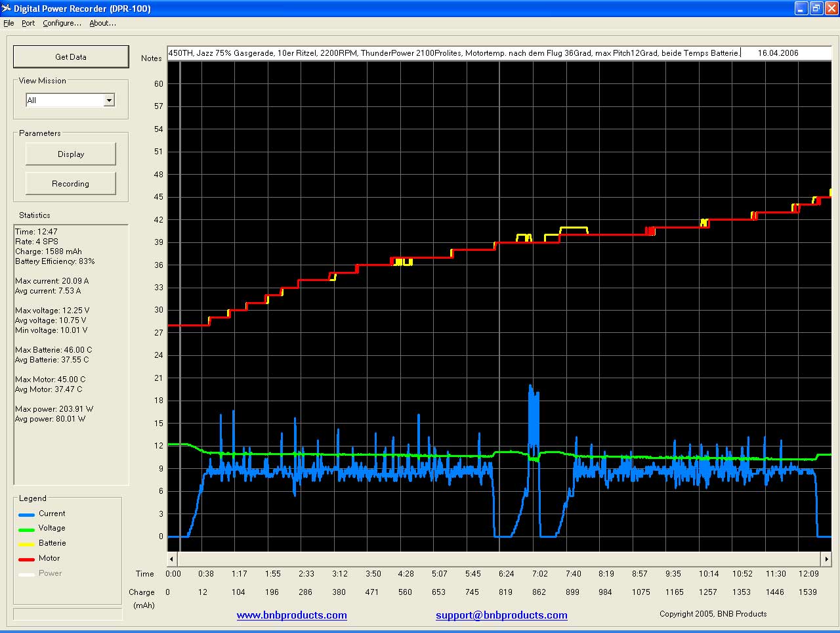Screen dimensions: 840x633
Task: Open the File menu
Action: click(x=9, y=23)
